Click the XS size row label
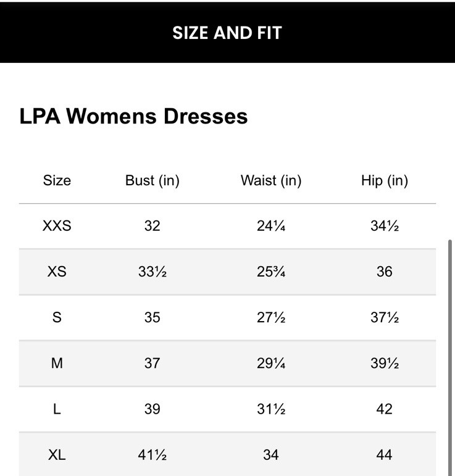This screenshot has width=455, height=476. [x=57, y=272]
